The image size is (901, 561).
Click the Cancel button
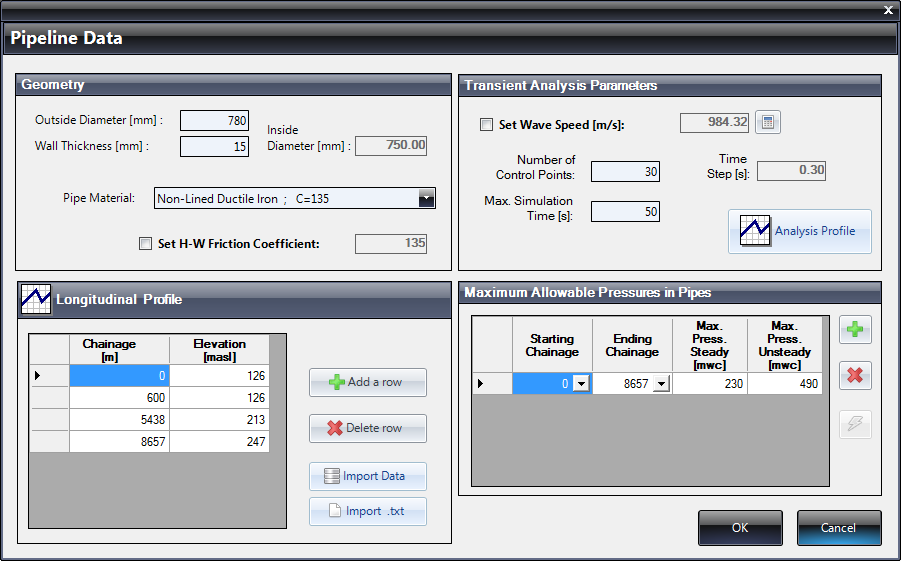point(838,528)
